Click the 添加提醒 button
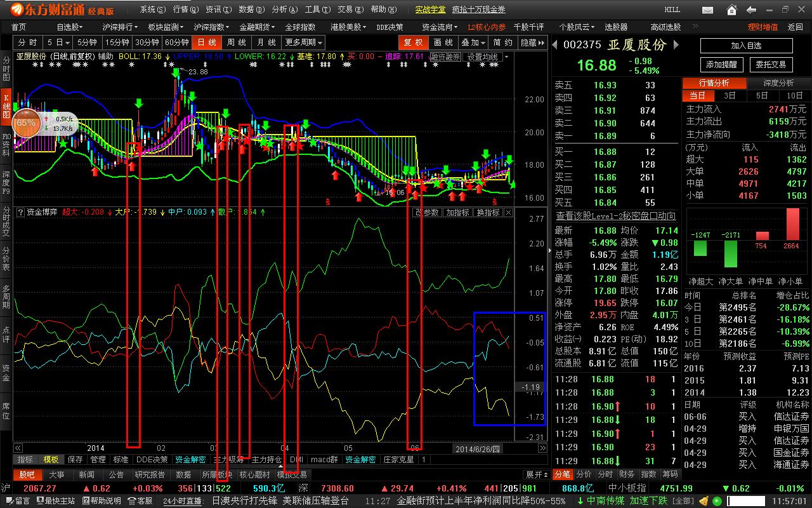 (x=721, y=64)
